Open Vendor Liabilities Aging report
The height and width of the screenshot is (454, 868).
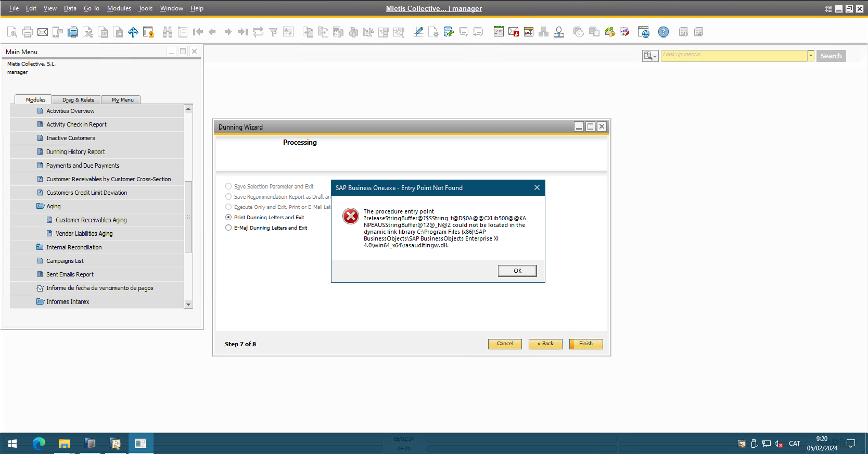point(84,234)
